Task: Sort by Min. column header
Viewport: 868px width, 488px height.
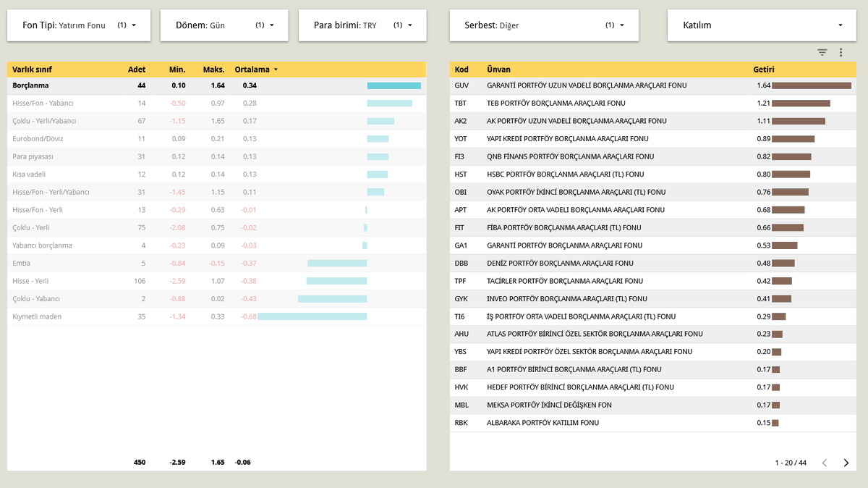Action: tap(177, 70)
